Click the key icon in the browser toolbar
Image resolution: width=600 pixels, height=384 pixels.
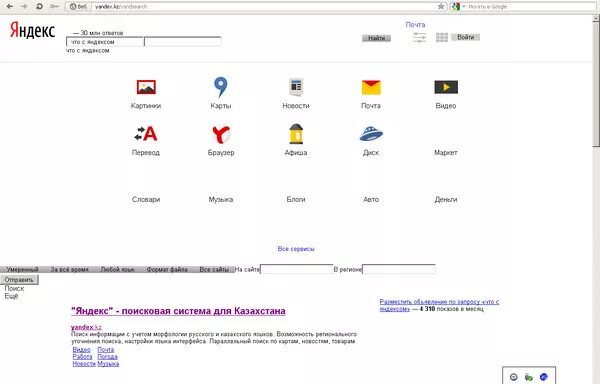pos(54,7)
